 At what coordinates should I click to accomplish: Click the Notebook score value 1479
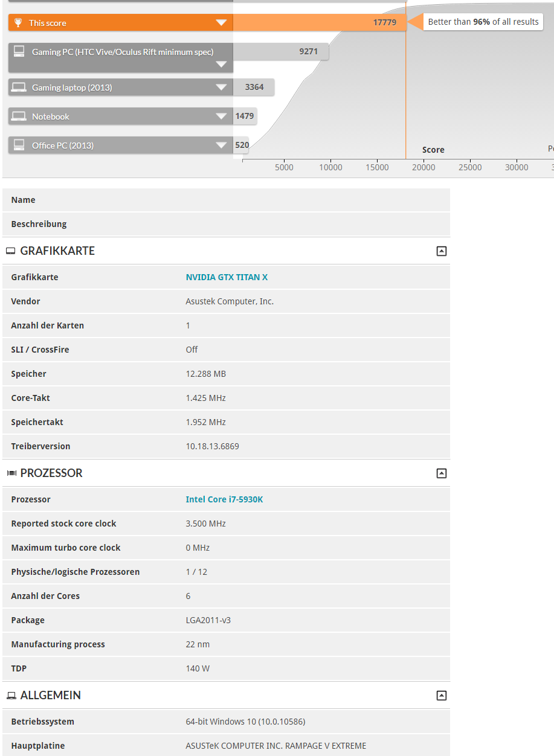pos(245,116)
